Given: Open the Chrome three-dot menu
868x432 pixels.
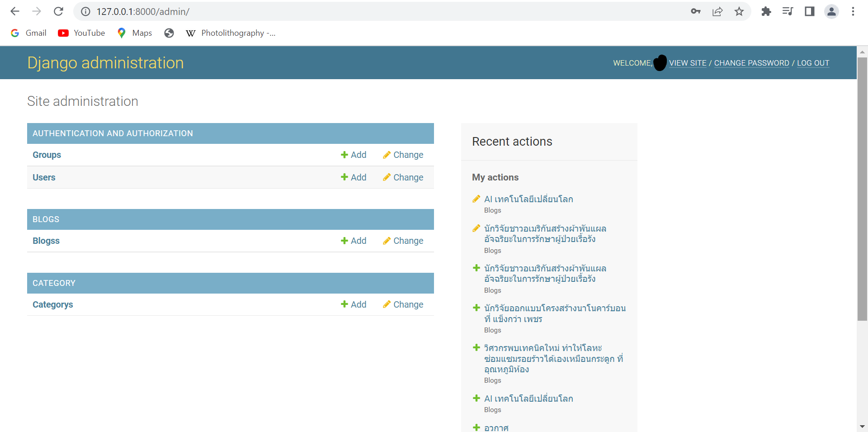Looking at the screenshot, I should [853, 11].
